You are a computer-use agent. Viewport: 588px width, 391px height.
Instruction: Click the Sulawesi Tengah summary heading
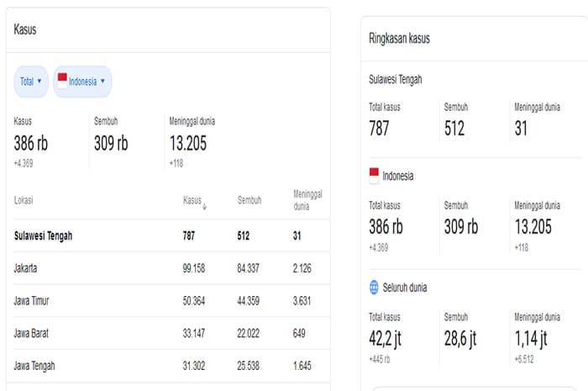[x=396, y=80]
